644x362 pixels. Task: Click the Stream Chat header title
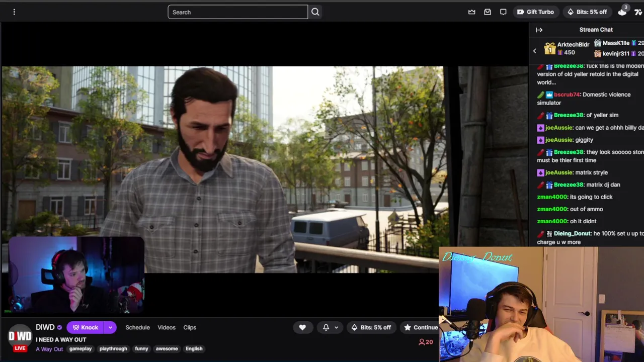[x=596, y=30]
